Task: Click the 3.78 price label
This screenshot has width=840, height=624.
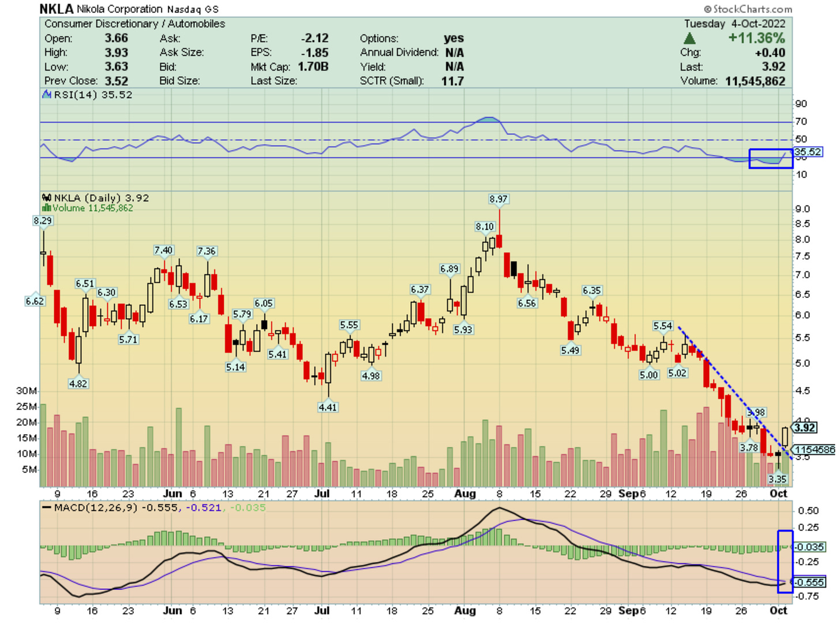Action: 749,447
